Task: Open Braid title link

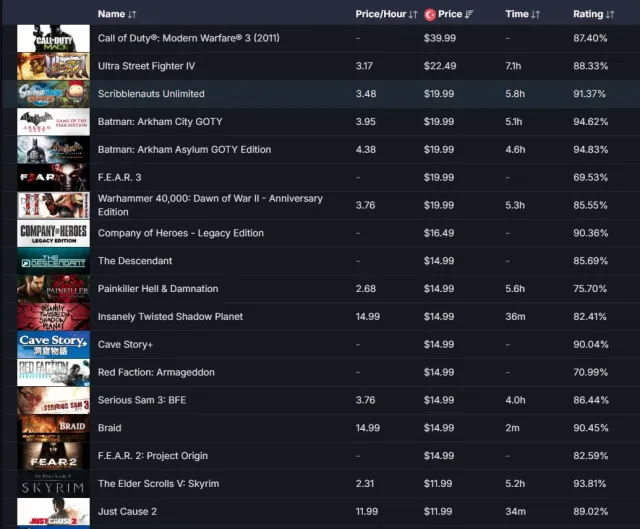Action: coord(109,428)
